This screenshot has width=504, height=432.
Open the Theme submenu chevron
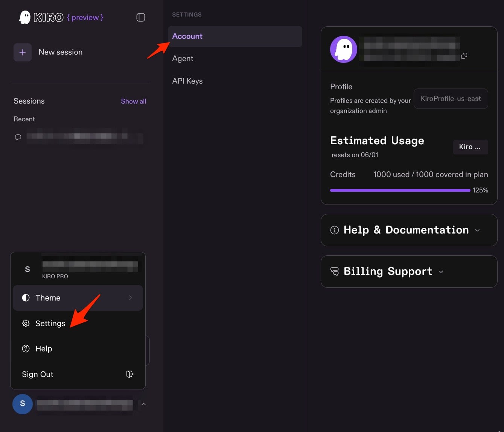131,298
